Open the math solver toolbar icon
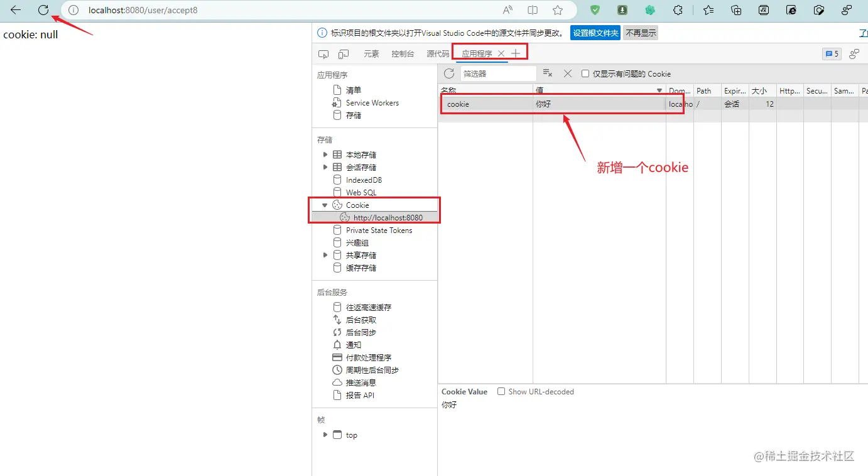This screenshot has height=476, width=868. tap(764, 10)
